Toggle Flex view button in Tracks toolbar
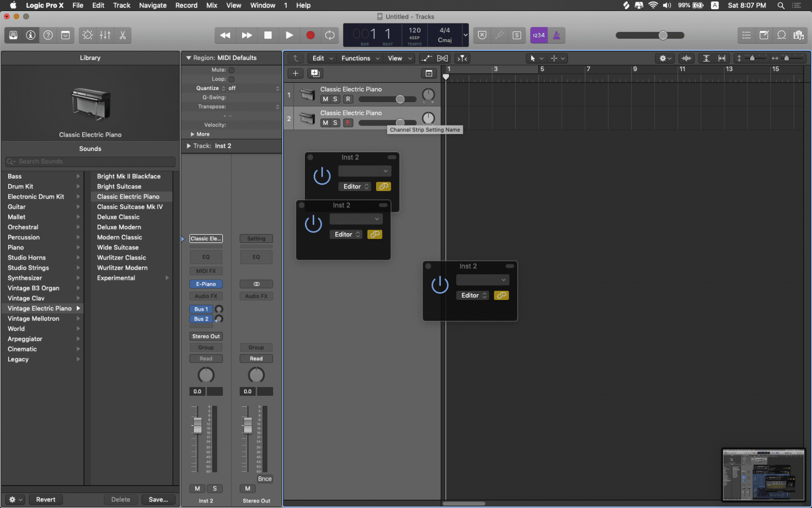This screenshot has height=508, width=812. click(x=443, y=58)
